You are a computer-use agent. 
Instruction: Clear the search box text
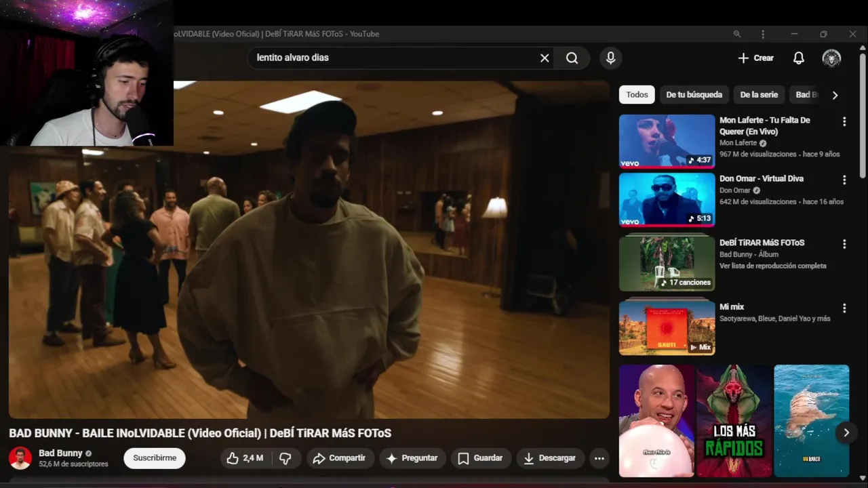pos(545,58)
